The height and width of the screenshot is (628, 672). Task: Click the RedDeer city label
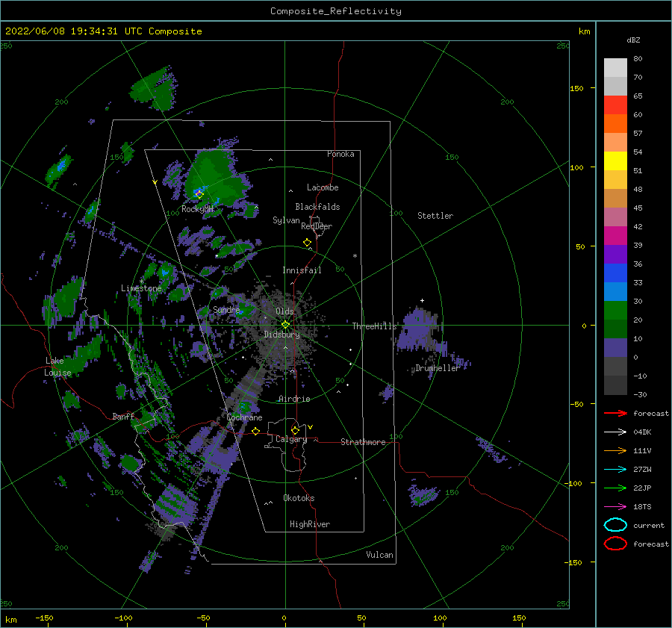pos(317,226)
